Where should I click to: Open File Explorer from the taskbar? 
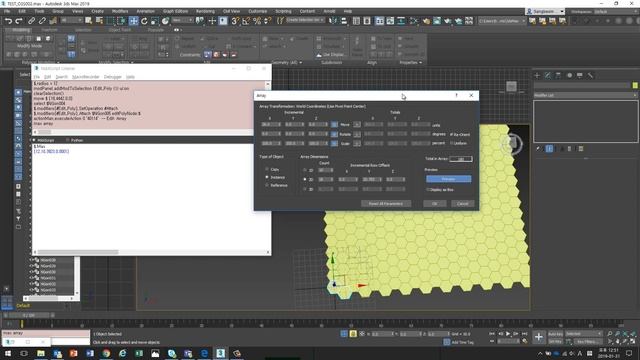click(x=41, y=353)
